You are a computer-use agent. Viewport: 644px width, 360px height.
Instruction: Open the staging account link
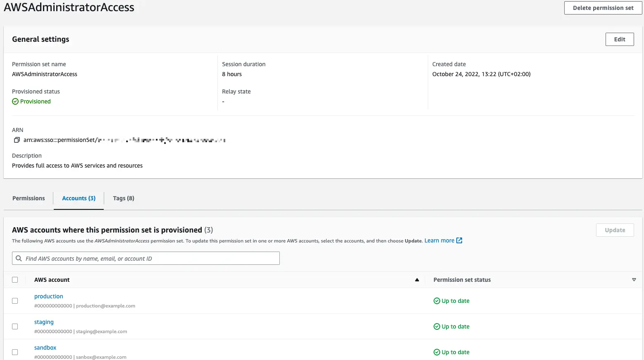coord(44,322)
